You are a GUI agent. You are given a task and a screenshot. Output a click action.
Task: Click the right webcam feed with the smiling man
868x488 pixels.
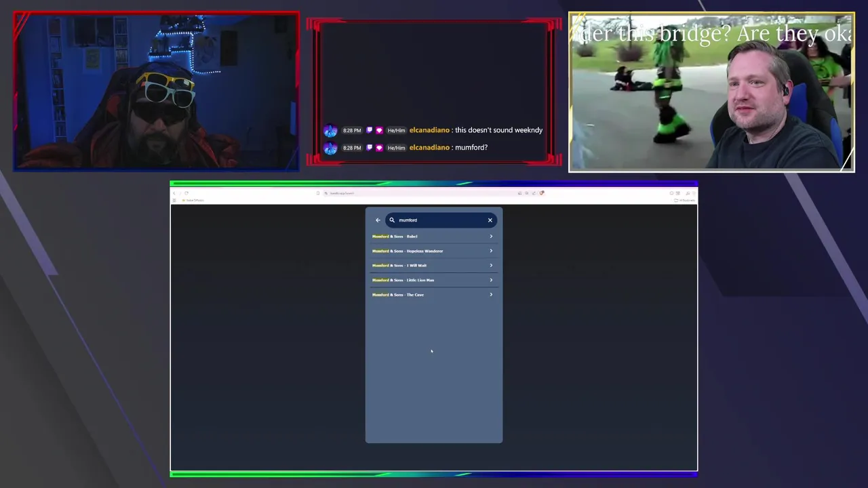(x=711, y=91)
